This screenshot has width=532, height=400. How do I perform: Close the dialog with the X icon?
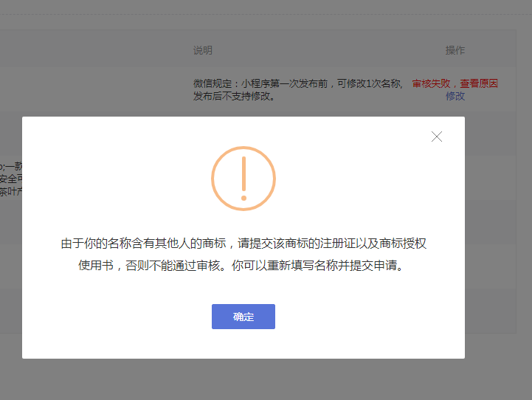437,137
